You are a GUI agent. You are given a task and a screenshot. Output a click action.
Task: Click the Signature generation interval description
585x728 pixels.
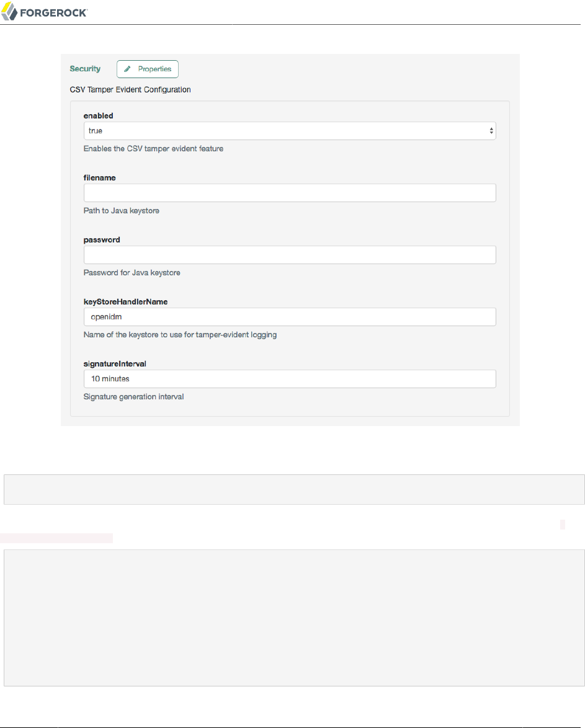point(133,397)
